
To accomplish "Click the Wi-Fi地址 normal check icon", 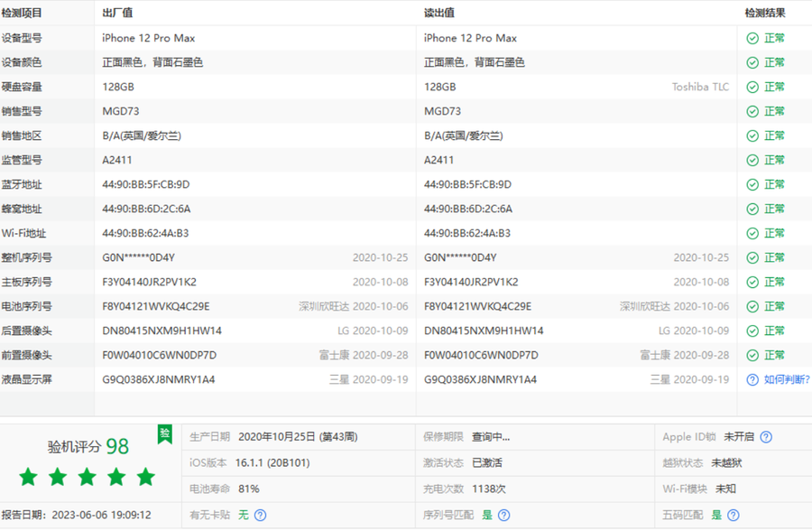I will [x=752, y=233].
